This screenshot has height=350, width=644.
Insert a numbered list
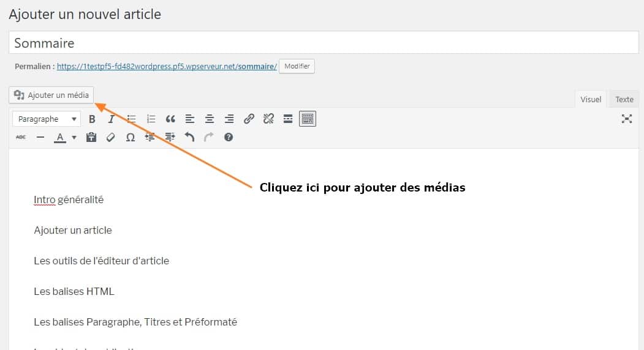point(151,119)
